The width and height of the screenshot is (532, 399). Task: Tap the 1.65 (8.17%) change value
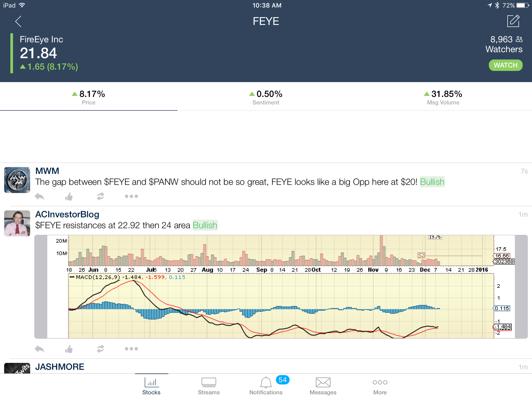tap(49, 67)
